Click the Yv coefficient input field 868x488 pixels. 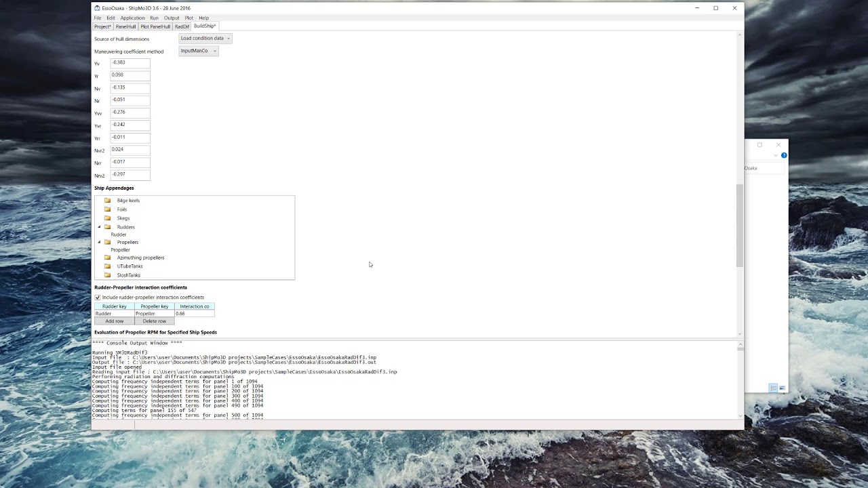pos(130,62)
